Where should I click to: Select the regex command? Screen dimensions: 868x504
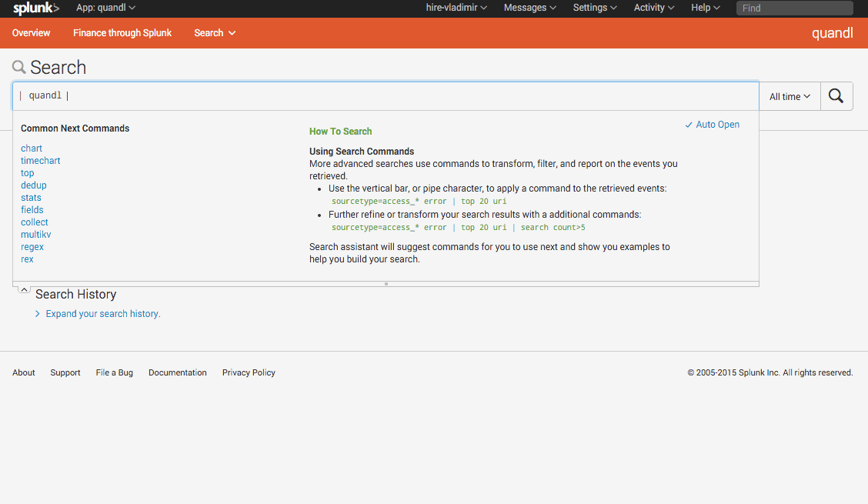click(32, 247)
